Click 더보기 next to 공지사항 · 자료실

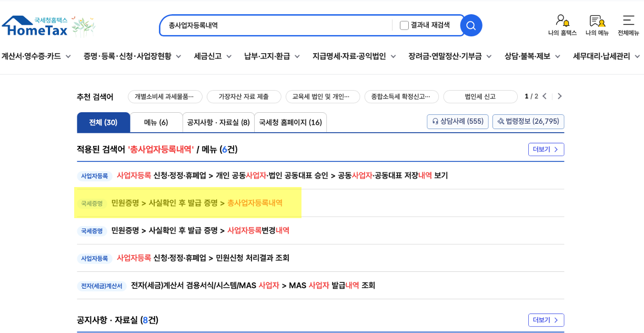pyautogui.click(x=546, y=320)
